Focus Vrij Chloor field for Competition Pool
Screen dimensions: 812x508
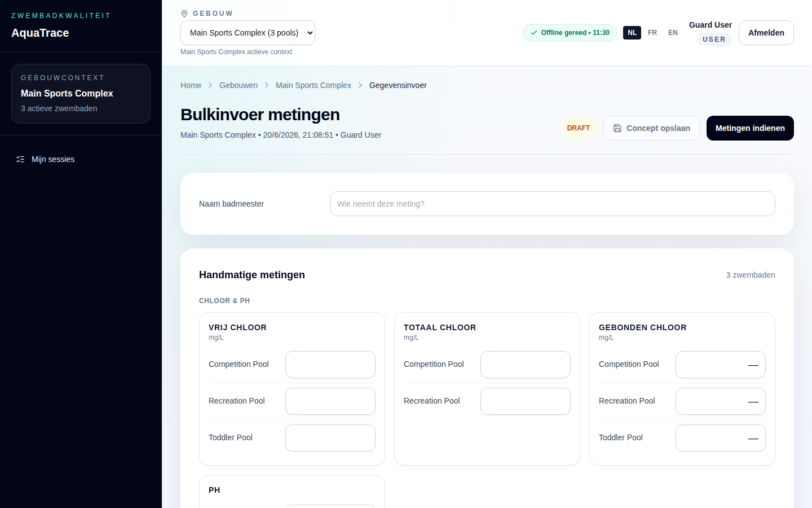tap(330, 365)
